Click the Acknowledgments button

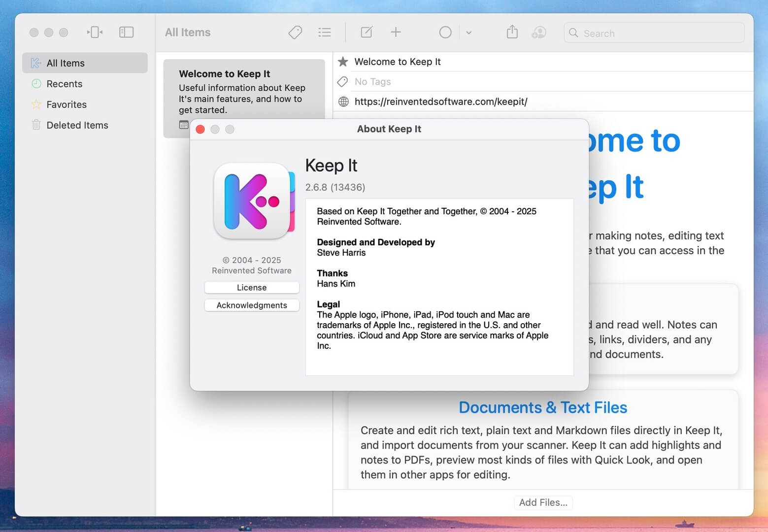[252, 305]
